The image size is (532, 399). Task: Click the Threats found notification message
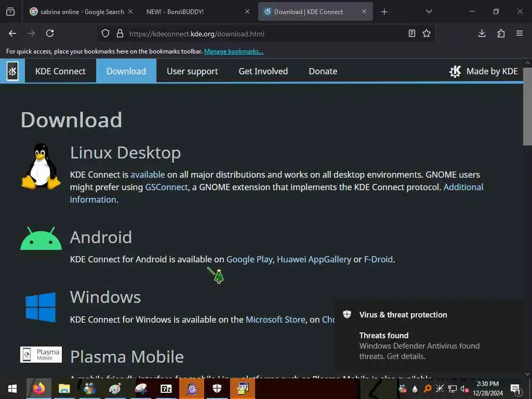[x=419, y=345]
